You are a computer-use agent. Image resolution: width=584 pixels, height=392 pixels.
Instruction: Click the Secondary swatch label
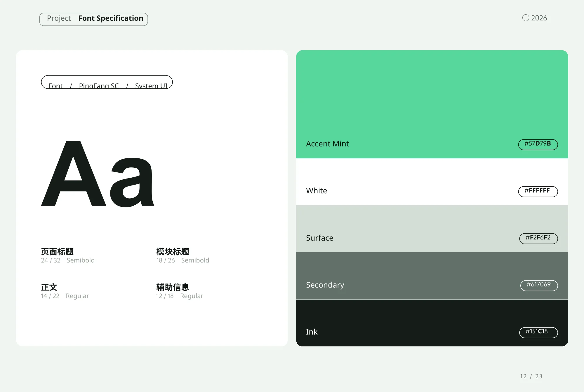(325, 285)
